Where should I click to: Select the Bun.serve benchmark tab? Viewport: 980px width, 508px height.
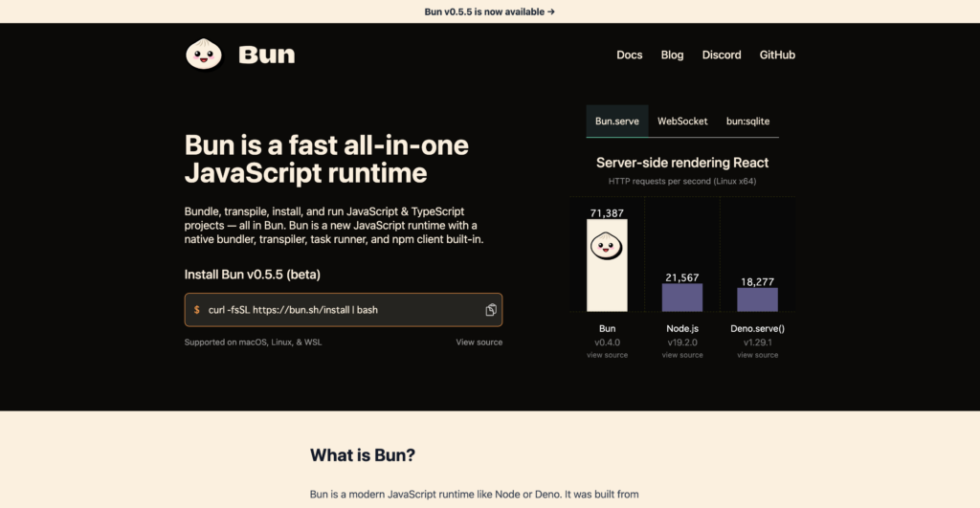(x=616, y=121)
